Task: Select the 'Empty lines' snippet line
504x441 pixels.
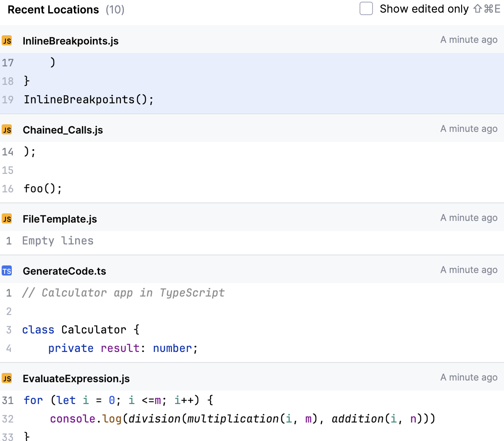Action: pyautogui.click(x=58, y=241)
